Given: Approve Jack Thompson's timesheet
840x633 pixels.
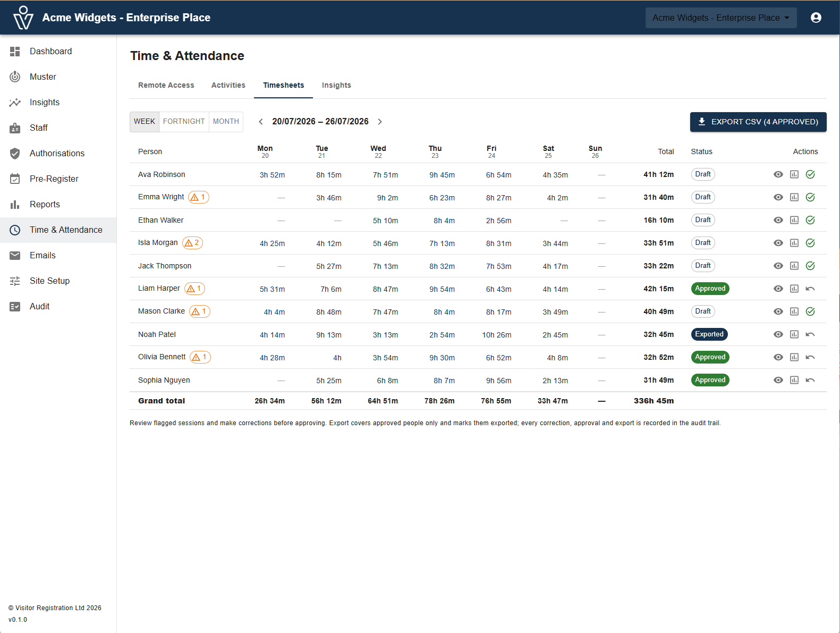Looking at the screenshot, I should point(810,266).
